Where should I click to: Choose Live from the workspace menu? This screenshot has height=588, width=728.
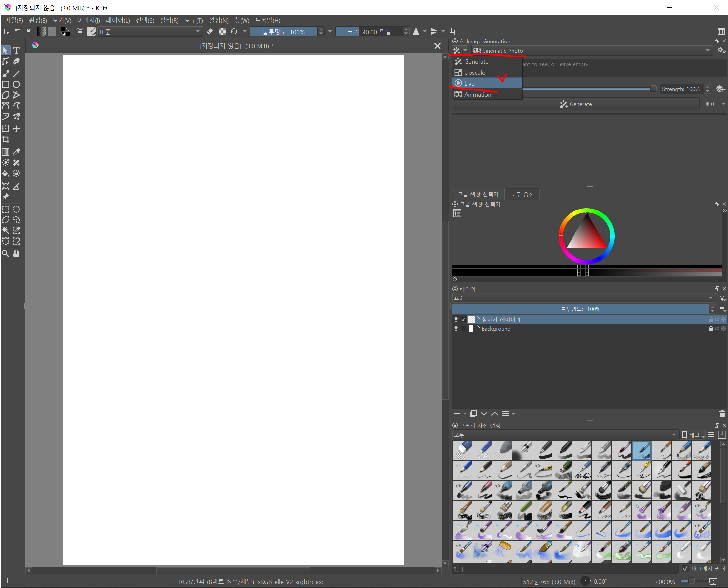[x=469, y=83]
